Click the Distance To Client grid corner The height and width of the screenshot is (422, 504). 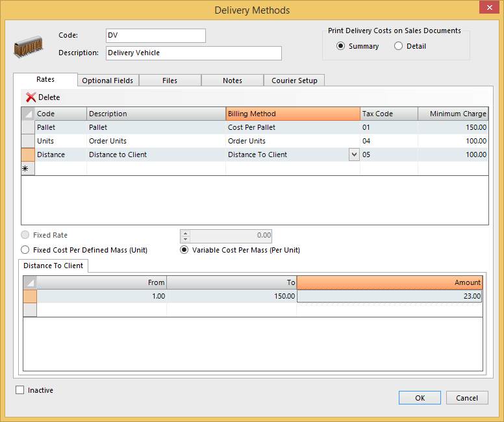30,282
